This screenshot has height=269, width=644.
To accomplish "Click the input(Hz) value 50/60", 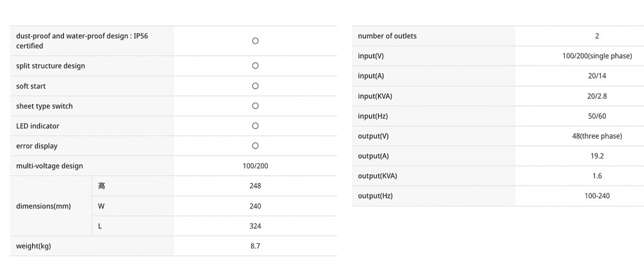I will coord(597,116).
